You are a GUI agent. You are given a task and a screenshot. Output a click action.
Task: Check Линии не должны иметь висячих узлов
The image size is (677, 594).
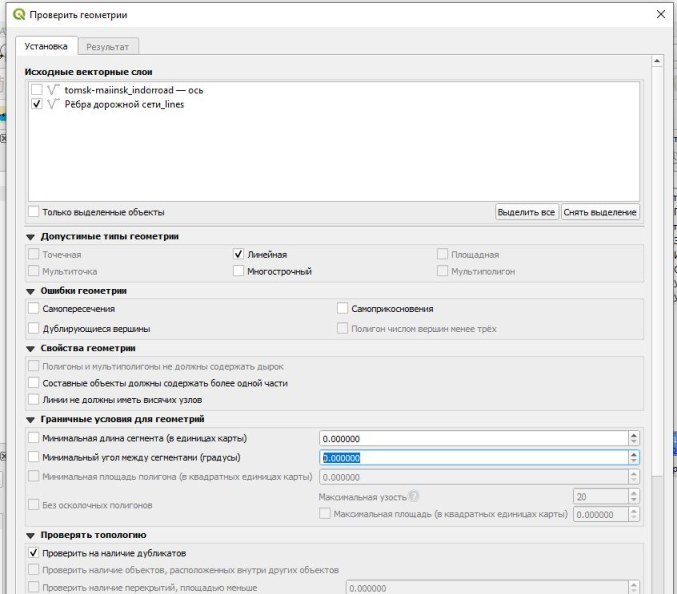pos(34,399)
